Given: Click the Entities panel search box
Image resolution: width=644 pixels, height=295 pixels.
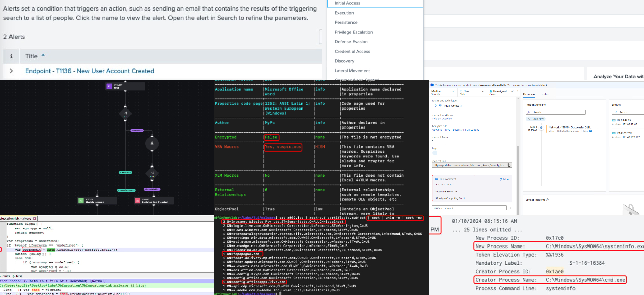Looking at the screenshot, I should pos(628,112).
